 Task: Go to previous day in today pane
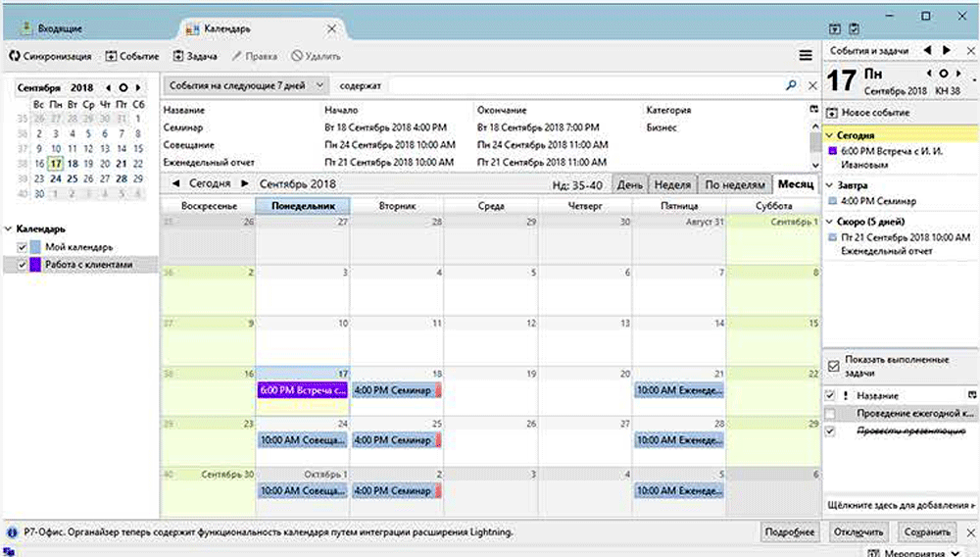(x=929, y=74)
